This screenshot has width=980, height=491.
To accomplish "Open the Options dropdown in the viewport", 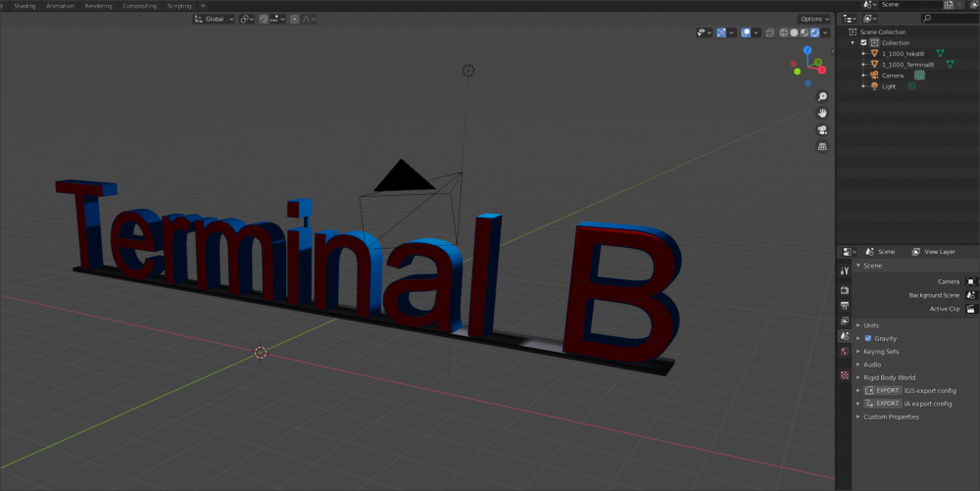I will click(x=813, y=19).
